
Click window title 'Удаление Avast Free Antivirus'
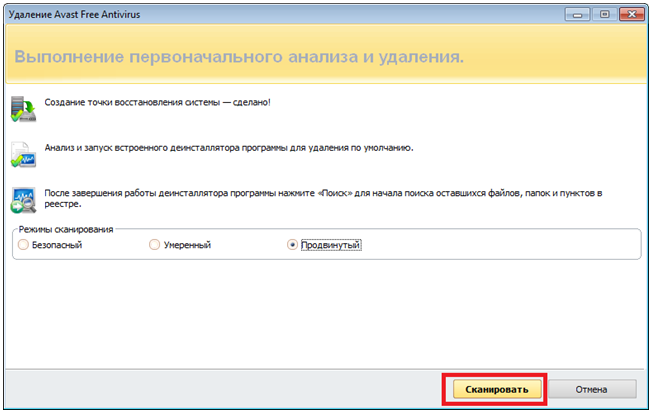[x=74, y=15]
